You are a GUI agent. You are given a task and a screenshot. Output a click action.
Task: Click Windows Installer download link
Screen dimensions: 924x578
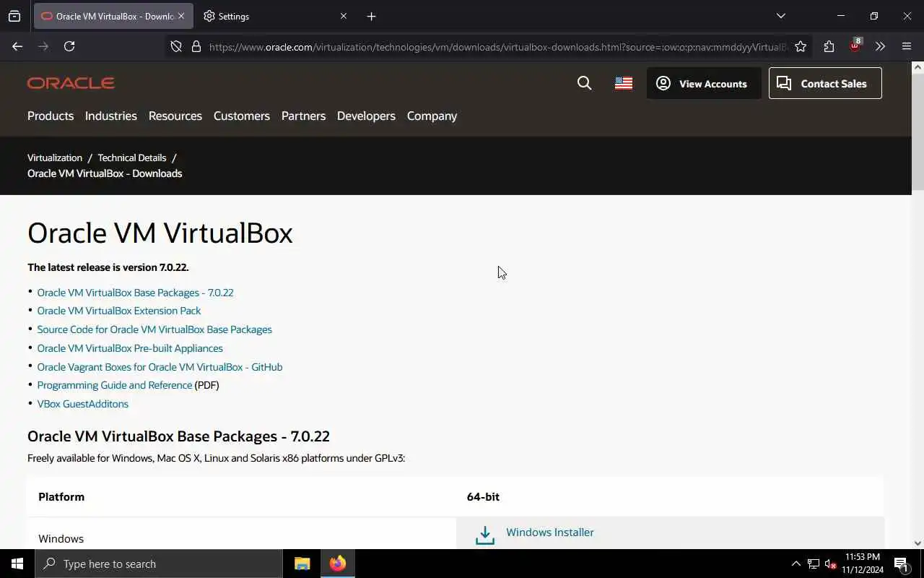coord(550,532)
